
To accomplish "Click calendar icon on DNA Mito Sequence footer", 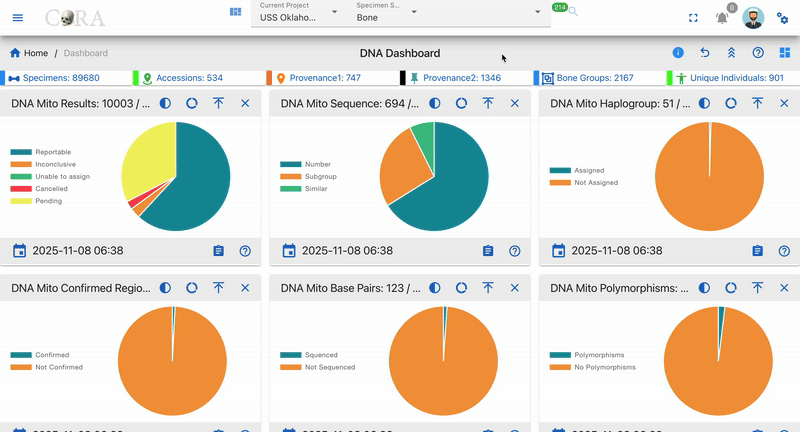I will coord(289,251).
